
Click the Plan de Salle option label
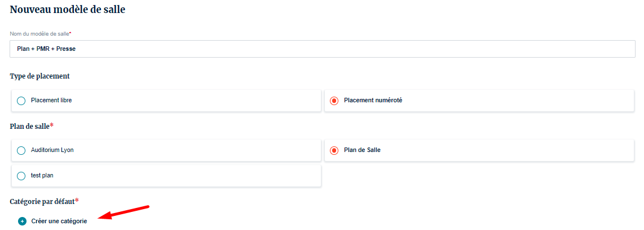362,150
